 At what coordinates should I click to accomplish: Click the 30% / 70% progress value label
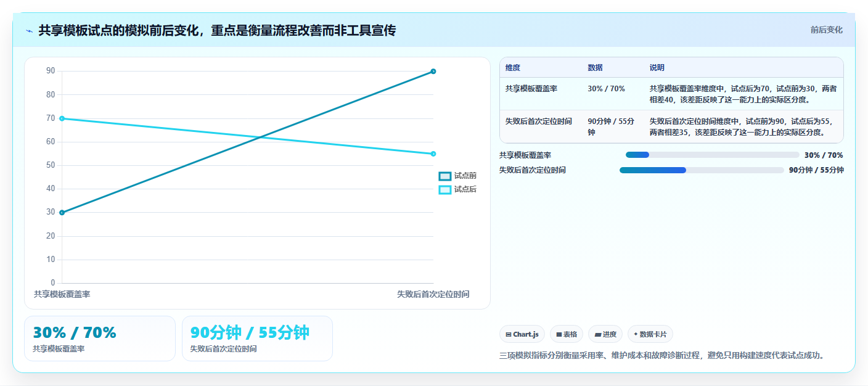click(x=824, y=155)
